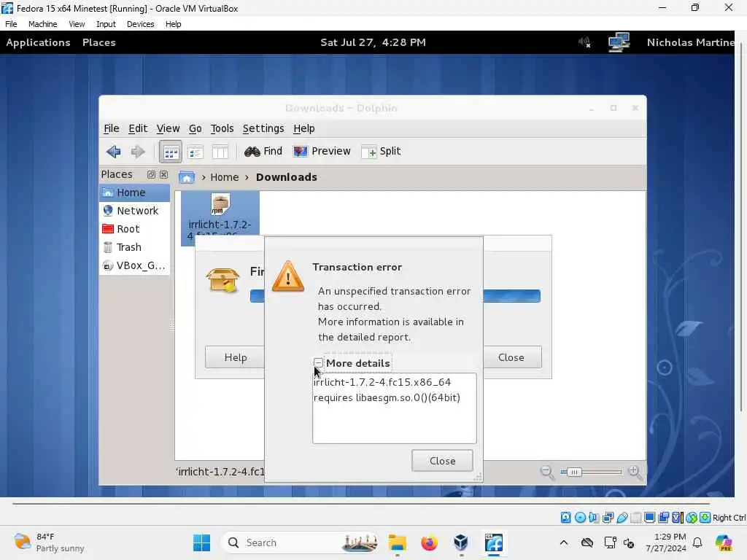The image size is (747, 560).
Task: Click Close in installer progress dialog
Action: click(511, 357)
